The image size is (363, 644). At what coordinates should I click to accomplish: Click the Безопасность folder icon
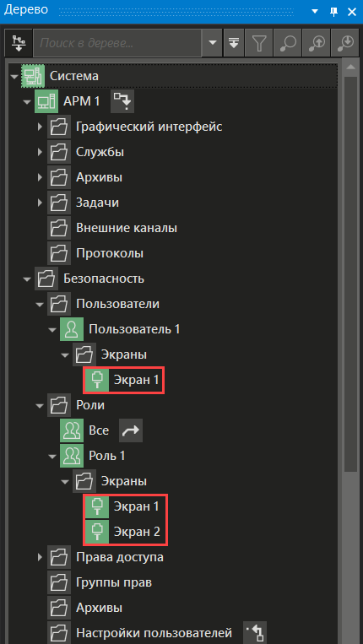coord(46,279)
